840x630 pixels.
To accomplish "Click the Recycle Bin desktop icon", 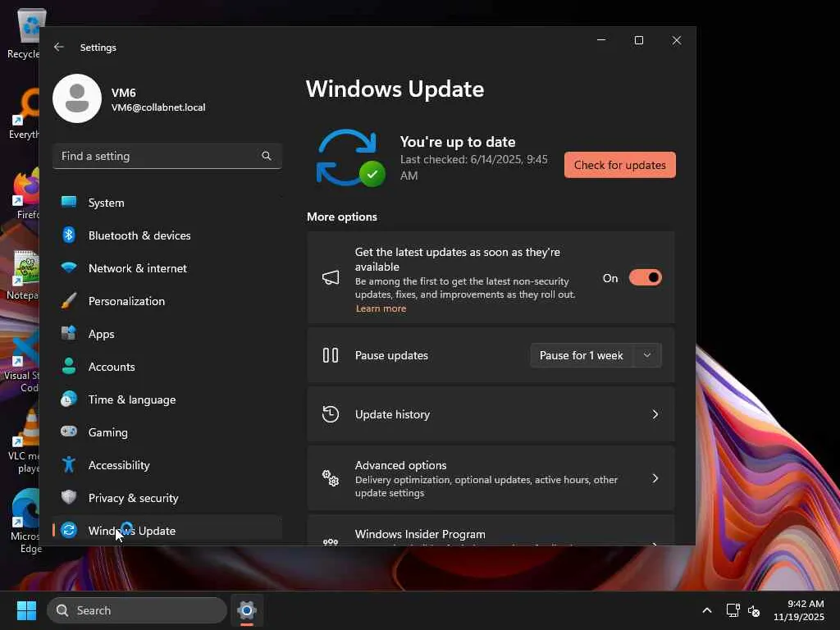I will [x=24, y=33].
